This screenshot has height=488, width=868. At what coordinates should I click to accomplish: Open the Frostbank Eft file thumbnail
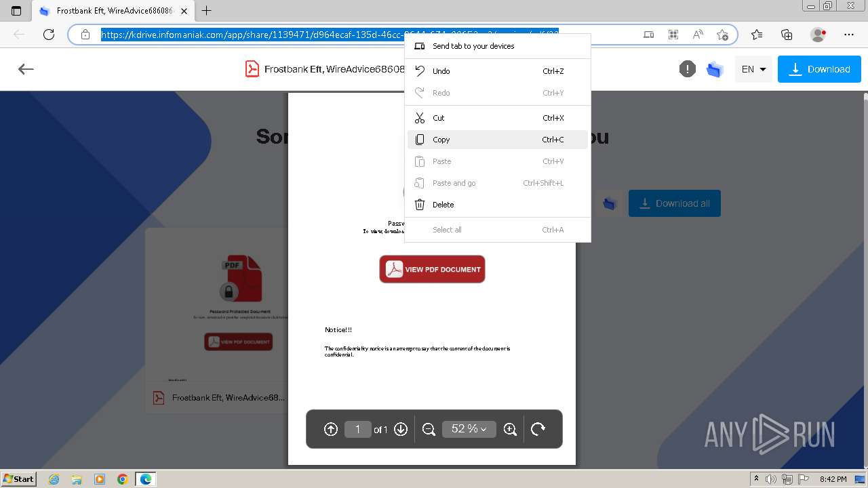[x=216, y=305]
